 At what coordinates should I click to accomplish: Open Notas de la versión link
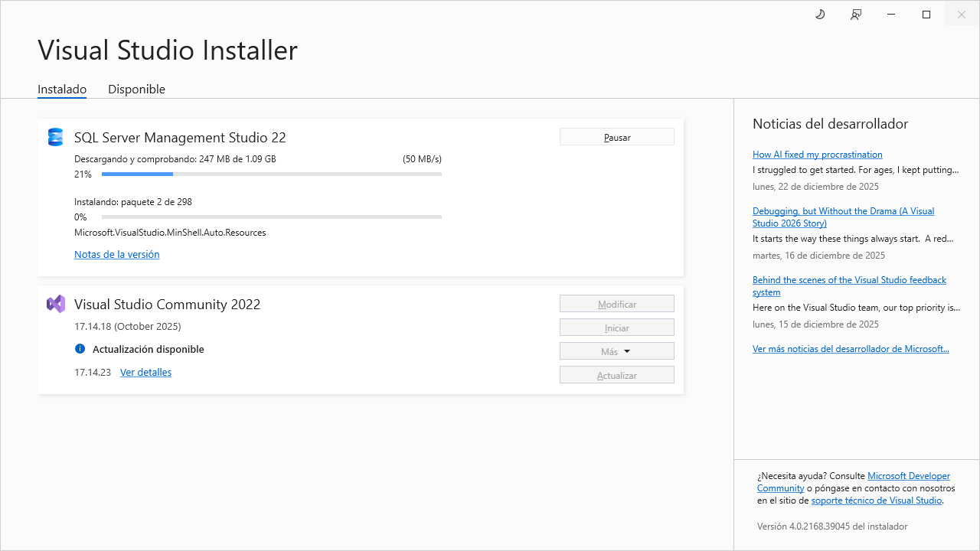coord(117,254)
